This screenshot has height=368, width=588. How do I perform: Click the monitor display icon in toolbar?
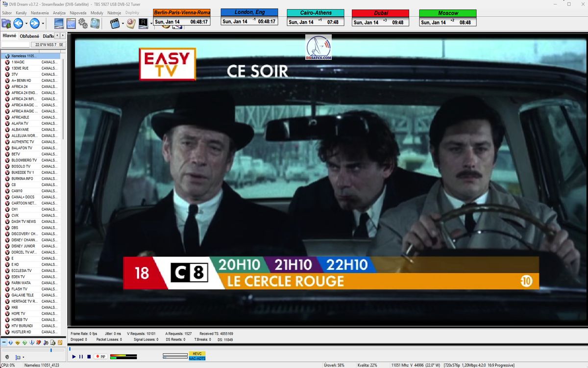[x=59, y=23]
